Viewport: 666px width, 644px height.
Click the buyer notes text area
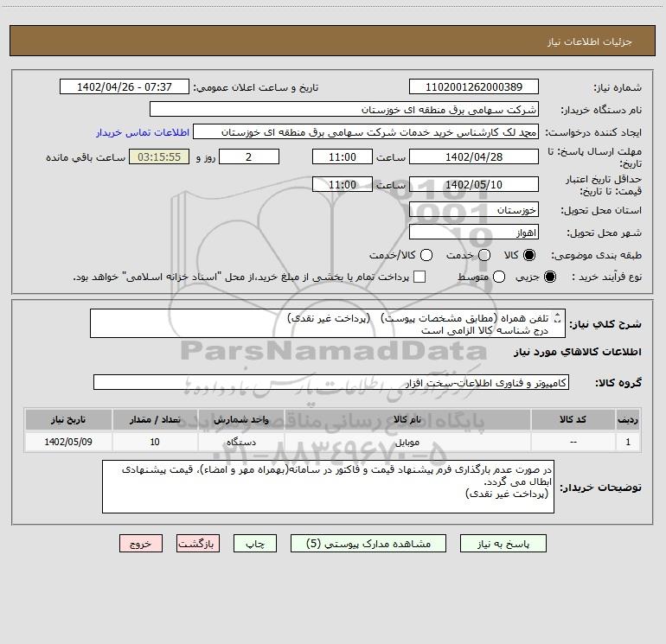pyautogui.click(x=329, y=487)
